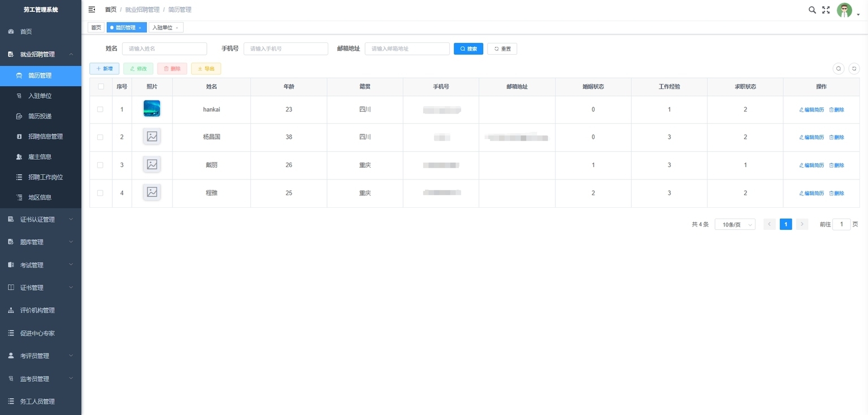
Task: Go to the next page arrow
Action: (x=802, y=224)
